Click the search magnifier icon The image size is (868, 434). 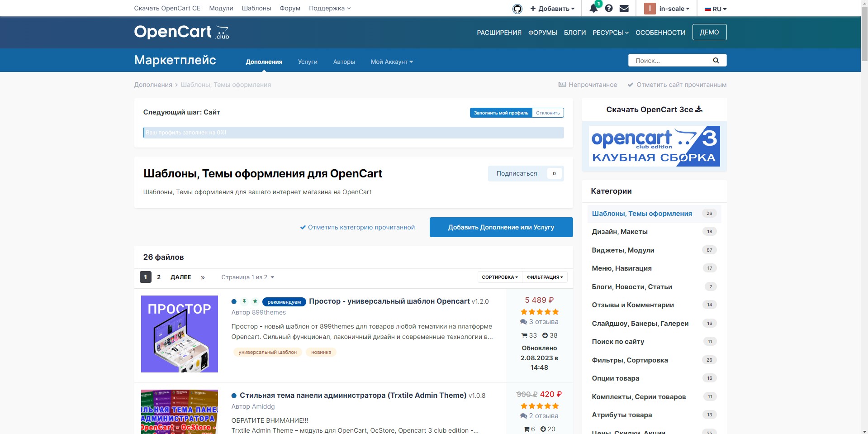tap(716, 60)
